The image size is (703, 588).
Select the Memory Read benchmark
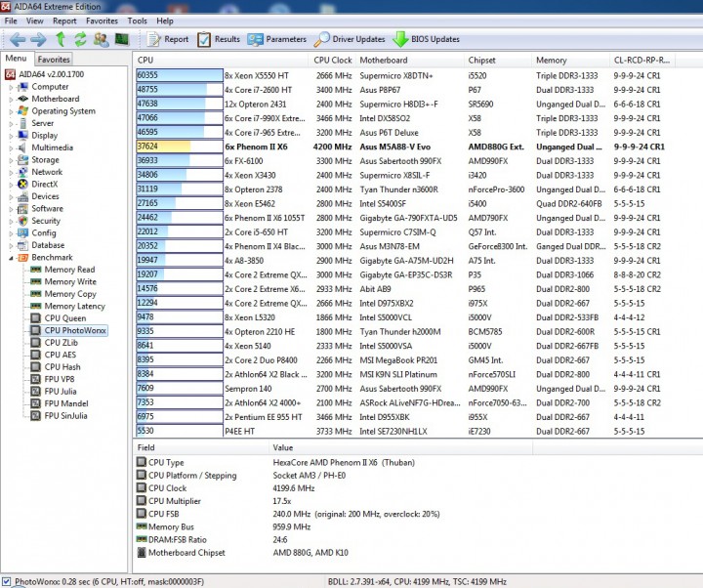click(69, 270)
